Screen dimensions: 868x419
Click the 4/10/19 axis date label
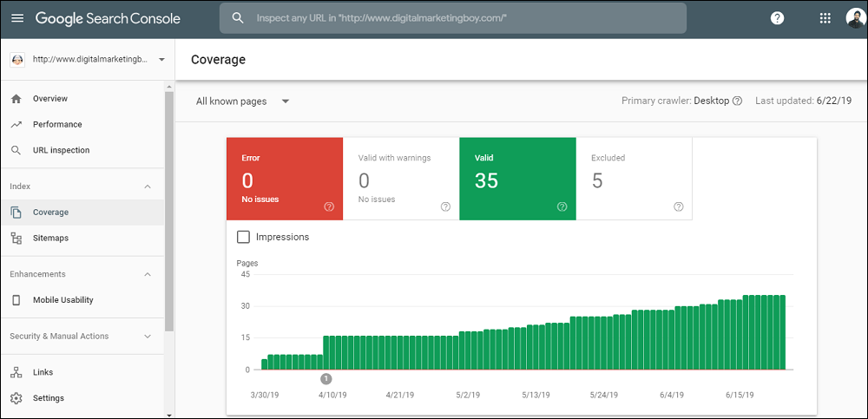(x=332, y=396)
